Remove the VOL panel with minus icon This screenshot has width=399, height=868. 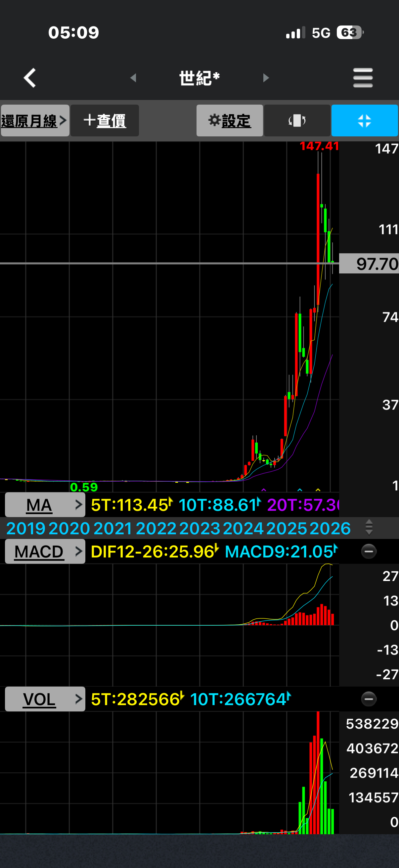coord(369,699)
